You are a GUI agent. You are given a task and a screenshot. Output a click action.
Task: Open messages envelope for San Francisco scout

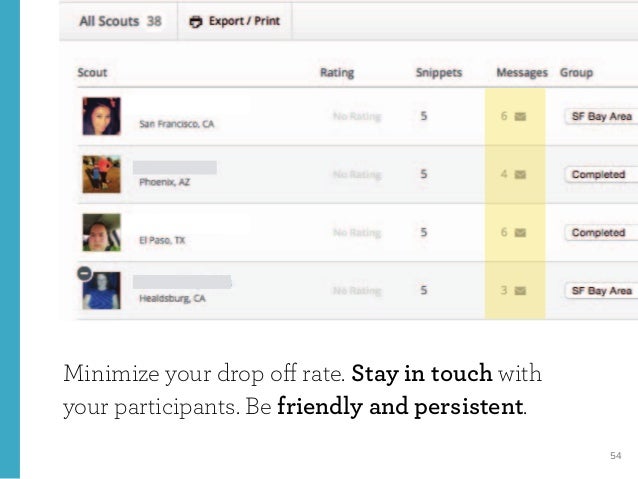(x=520, y=116)
